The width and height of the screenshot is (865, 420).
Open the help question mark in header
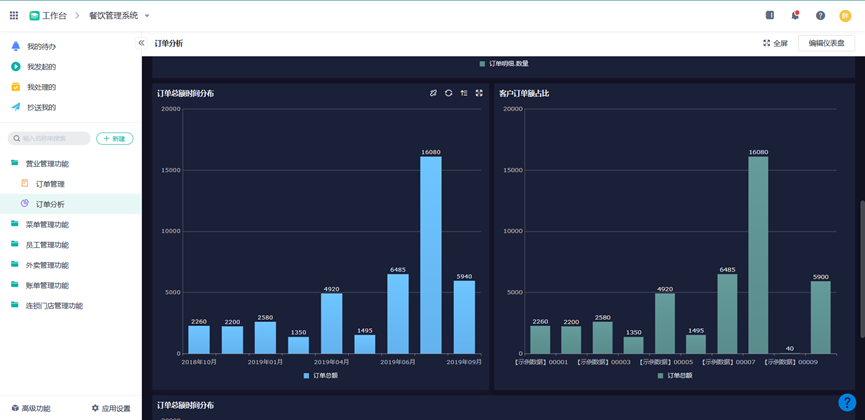[820, 16]
